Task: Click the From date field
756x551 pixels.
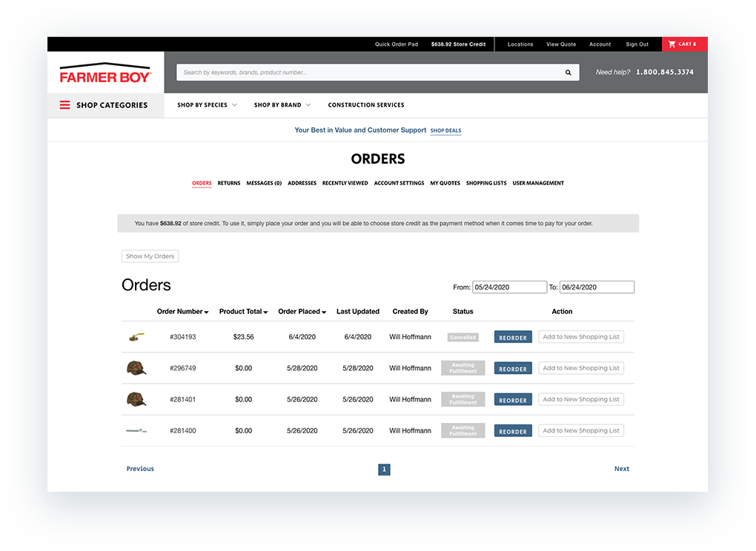Action: click(x=509, y=287)
